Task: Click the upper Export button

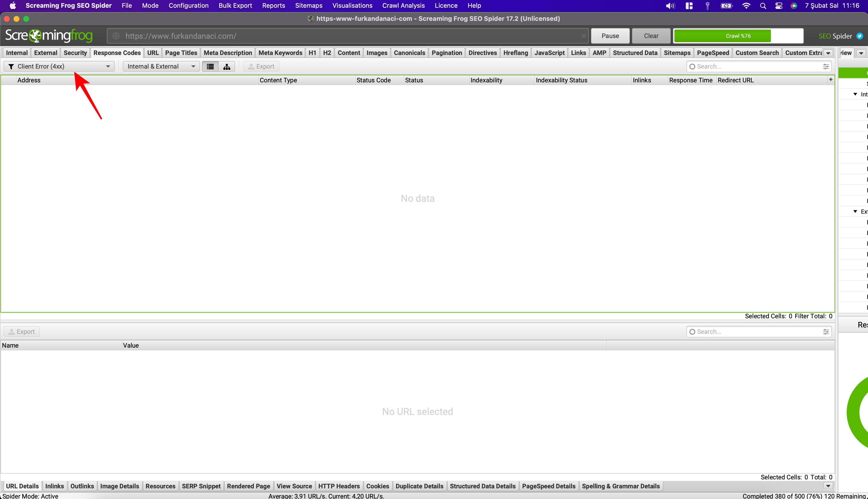Action: point(261,66)
